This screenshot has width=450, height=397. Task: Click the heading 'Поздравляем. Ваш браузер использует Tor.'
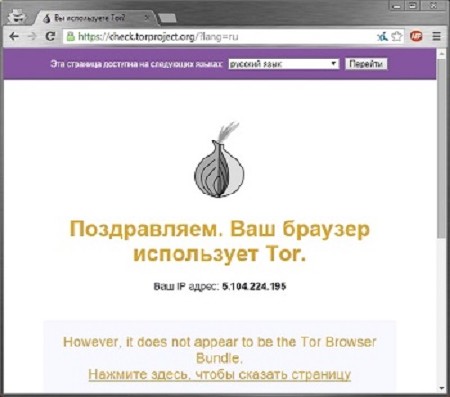[220, 241]
